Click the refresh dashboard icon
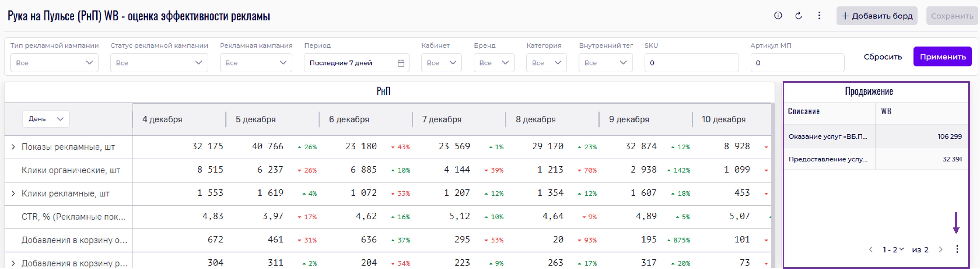980x269 pixels. pos(798,16)
